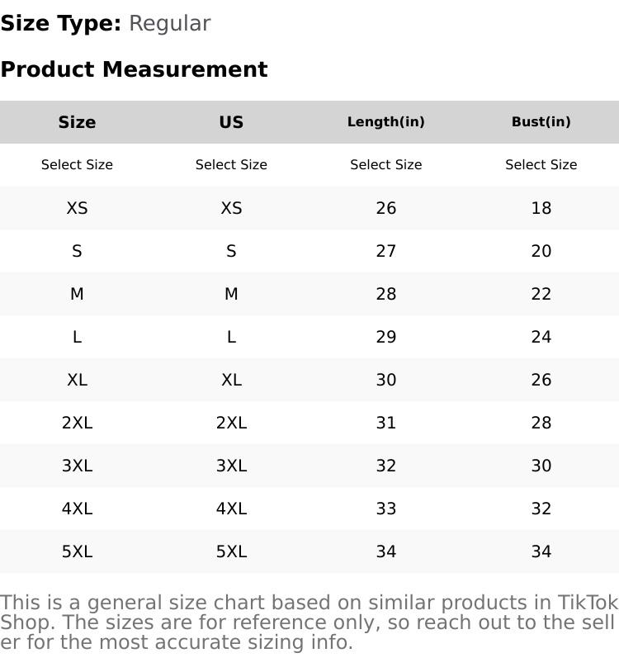
Task: Pick 2XL in the US column
Action: click(231, 423)
